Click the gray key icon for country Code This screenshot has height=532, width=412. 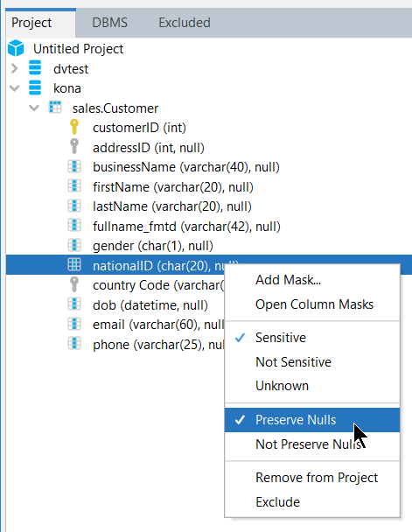pyautogui.click(x=74, y=284)
